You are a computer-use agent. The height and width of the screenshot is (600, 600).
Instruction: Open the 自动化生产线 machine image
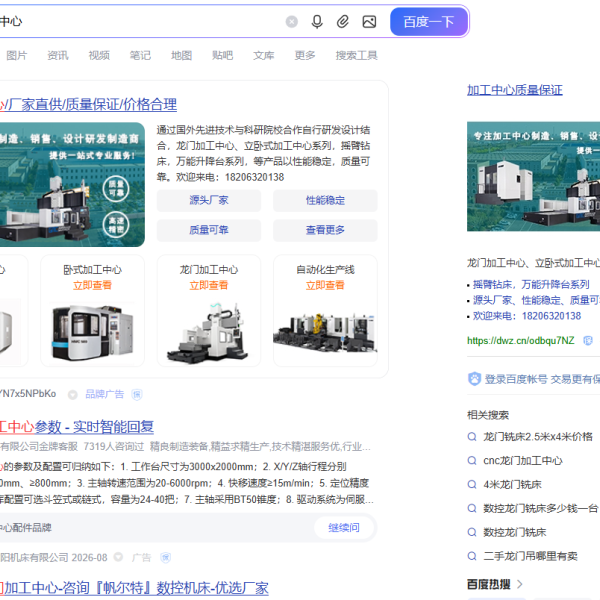tap(325, 332)
